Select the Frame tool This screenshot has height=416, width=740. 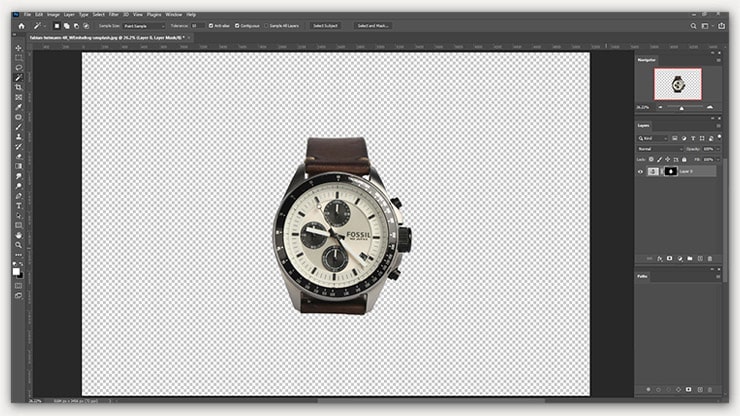click(x=18, y=97)
